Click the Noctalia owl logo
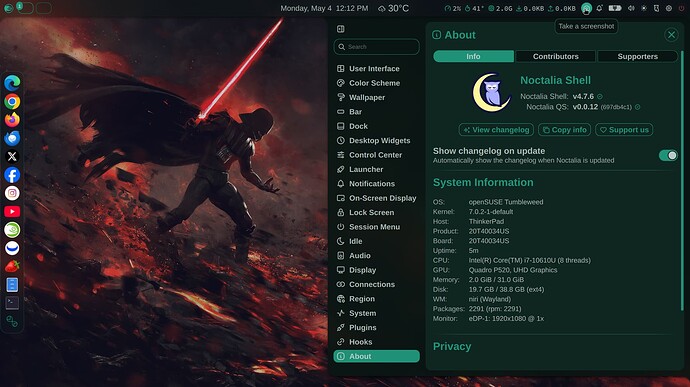This screenshot has height=387, width=690. [492, 92]
